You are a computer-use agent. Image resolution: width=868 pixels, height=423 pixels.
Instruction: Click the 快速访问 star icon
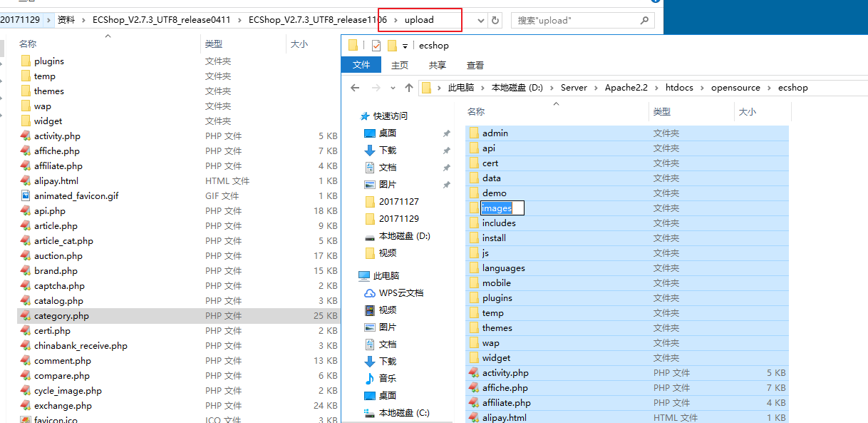[365, 116]
